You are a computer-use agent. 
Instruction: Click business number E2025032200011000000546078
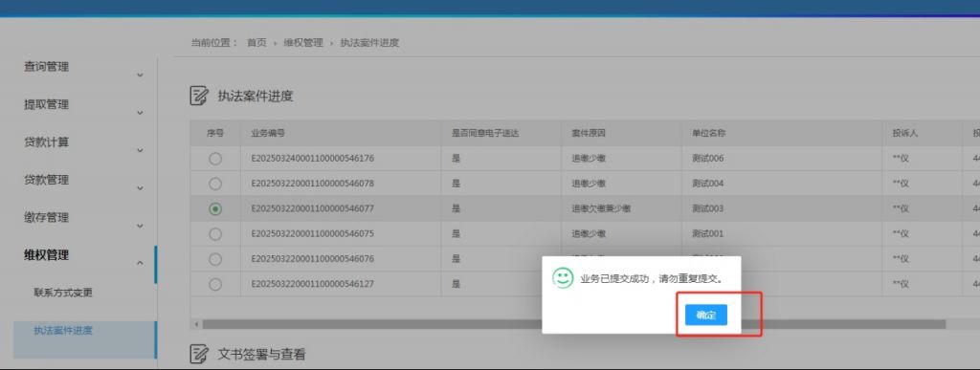point(313,184)
